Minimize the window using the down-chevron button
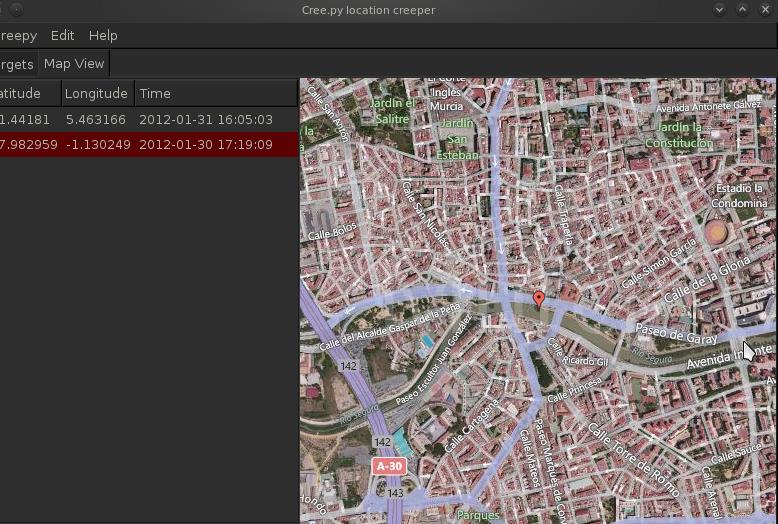778x524 pixels. pos(719,10)
